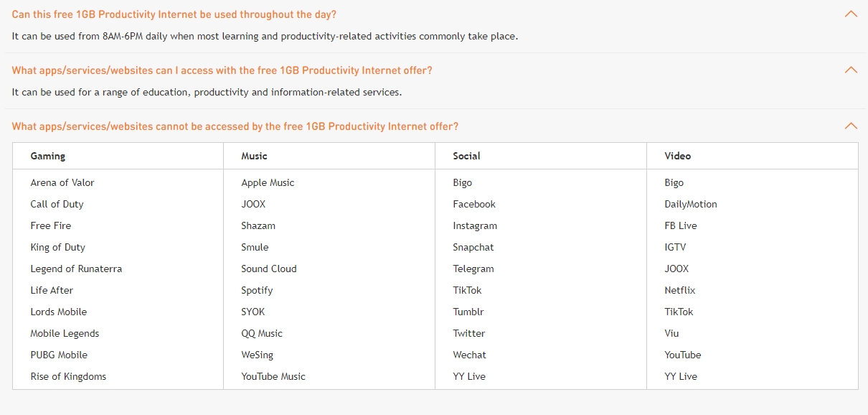
Task: Click the 'cannot be accessed' question heading
Action: [235, 126]
